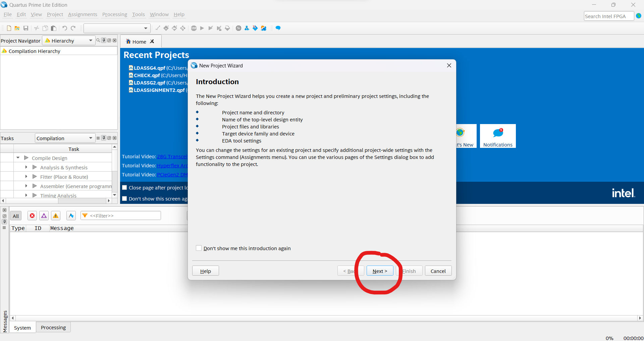This screenshot has width=644, height=341.
Task: Open the Notifications tile
Action: coord(498,136)
